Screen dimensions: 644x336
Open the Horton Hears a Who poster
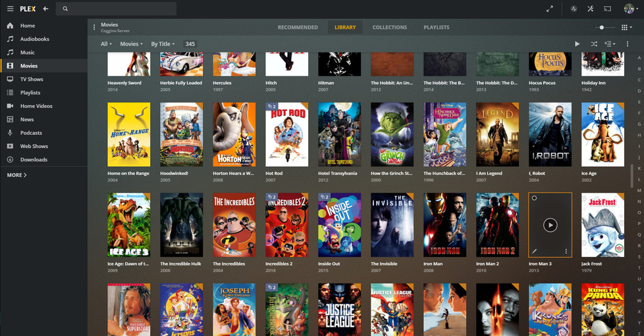pos(234,135)
